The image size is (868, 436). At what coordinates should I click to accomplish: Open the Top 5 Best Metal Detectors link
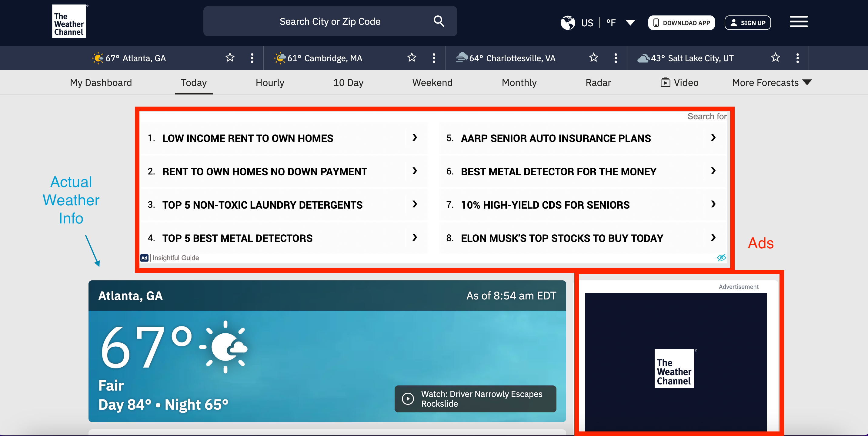[x=237, y=238]
